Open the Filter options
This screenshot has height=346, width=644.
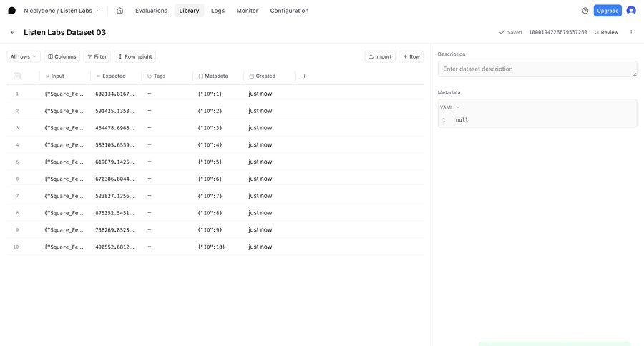tap(97, 56)
